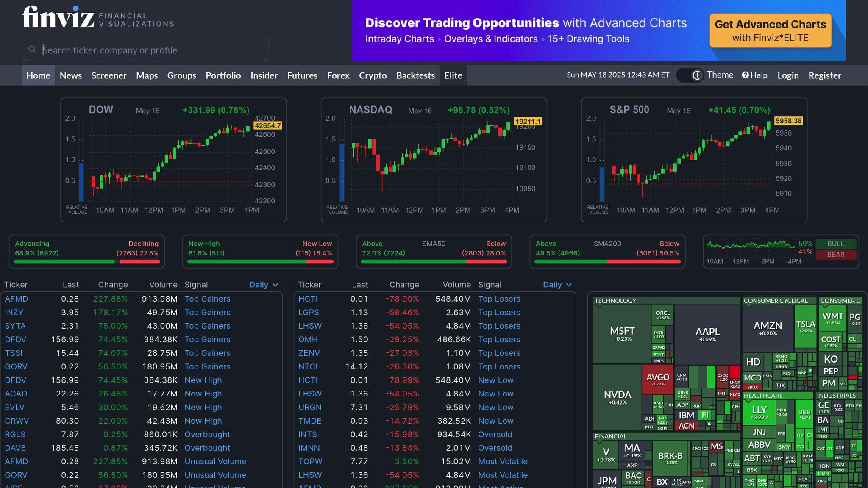Open the S&P 500 chart
Viewport: 868px width, 488px height.
tap(694, 160)
